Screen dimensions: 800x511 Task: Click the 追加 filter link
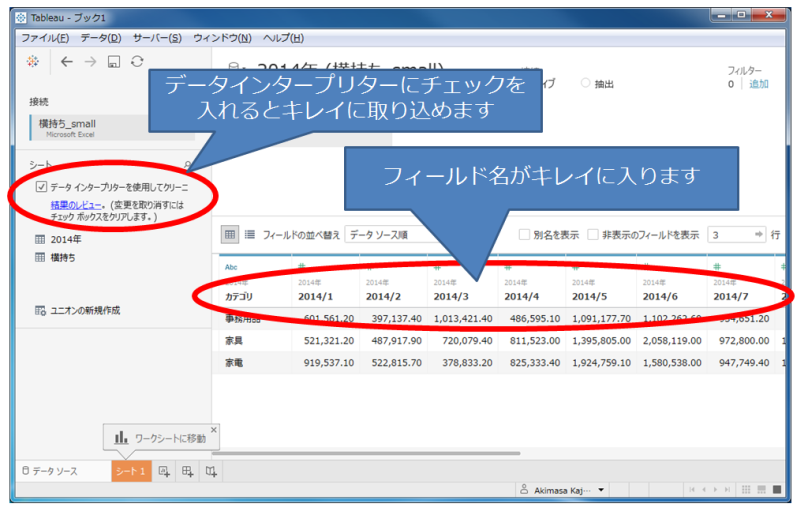(759, 84)
